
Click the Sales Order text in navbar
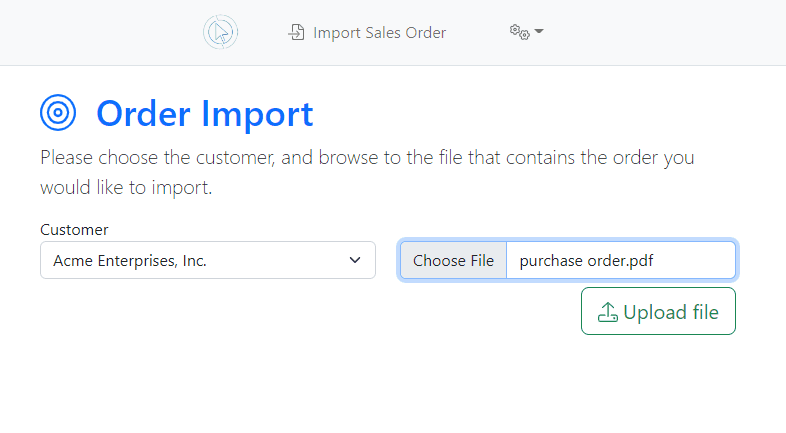coord(406,33)
